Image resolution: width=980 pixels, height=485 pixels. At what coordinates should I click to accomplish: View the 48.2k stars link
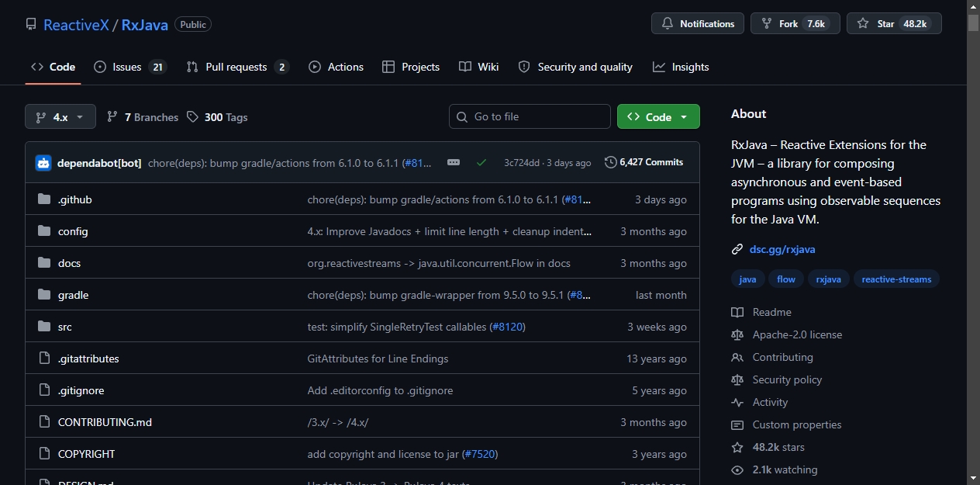click(x=768, y=447)
